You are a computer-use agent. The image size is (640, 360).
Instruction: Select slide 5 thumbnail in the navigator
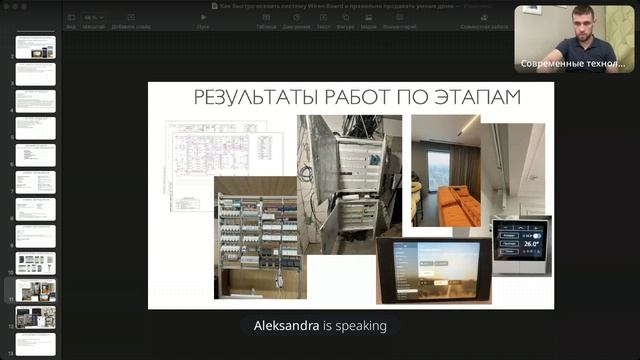tap(36, 128)
